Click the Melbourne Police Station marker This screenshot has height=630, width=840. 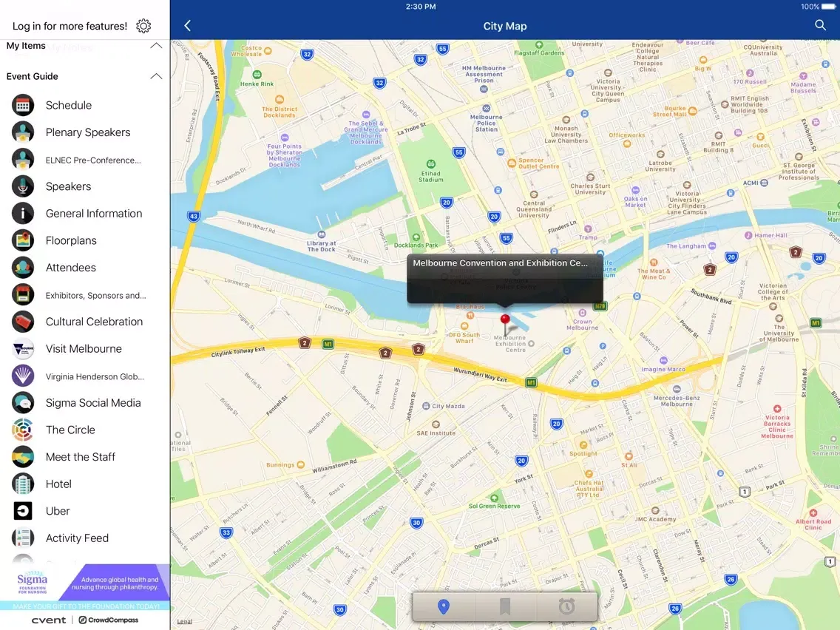[486, 109]
